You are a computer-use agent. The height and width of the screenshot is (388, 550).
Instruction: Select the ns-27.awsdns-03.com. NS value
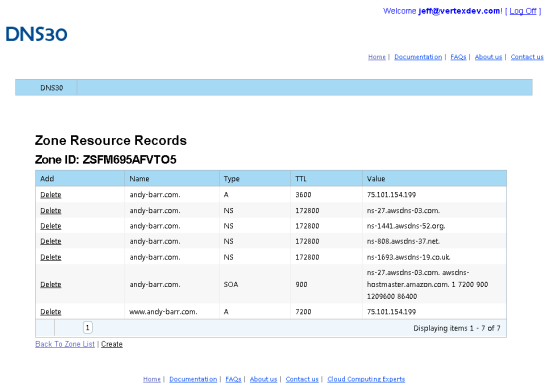[403, 210]
